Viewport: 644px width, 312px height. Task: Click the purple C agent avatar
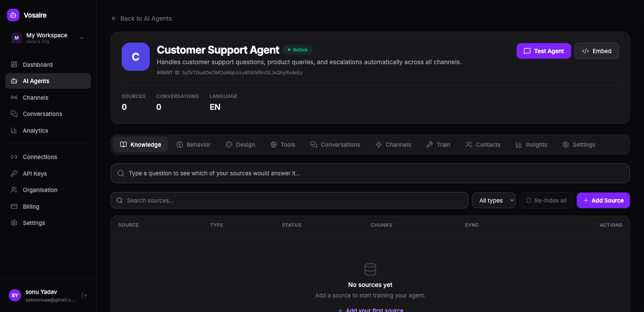tap(136, 57)
